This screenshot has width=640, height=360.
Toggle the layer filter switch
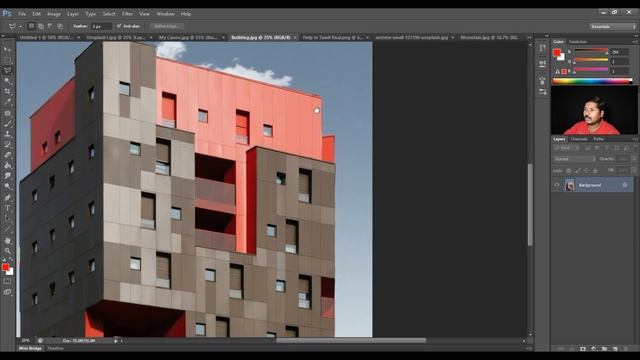point(634,148)
